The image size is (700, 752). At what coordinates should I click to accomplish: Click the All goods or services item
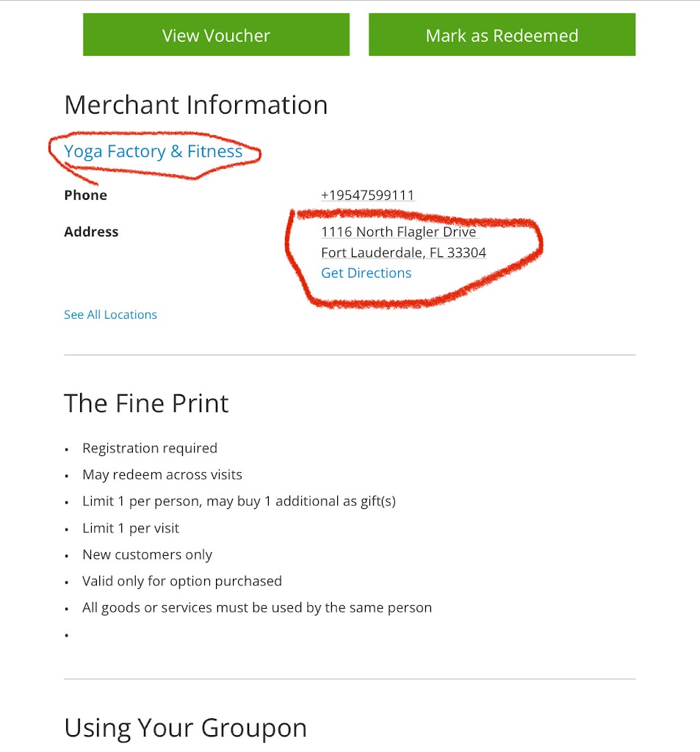click(x=257, y=607)
